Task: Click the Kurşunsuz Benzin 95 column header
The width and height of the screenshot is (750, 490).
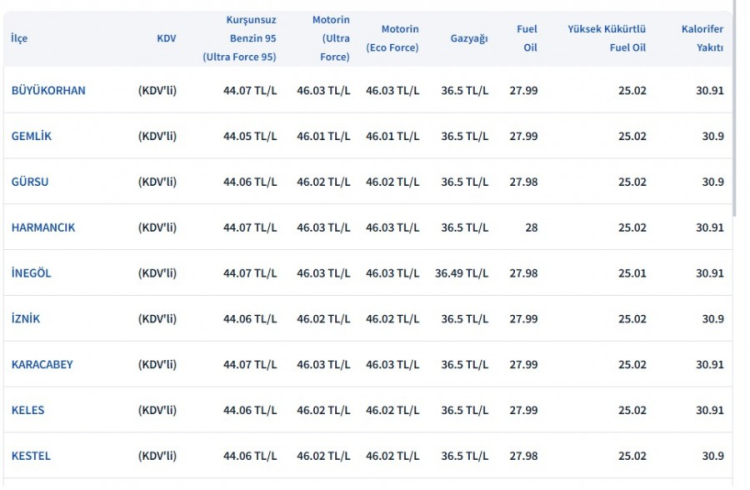Action: click(240, 38)
